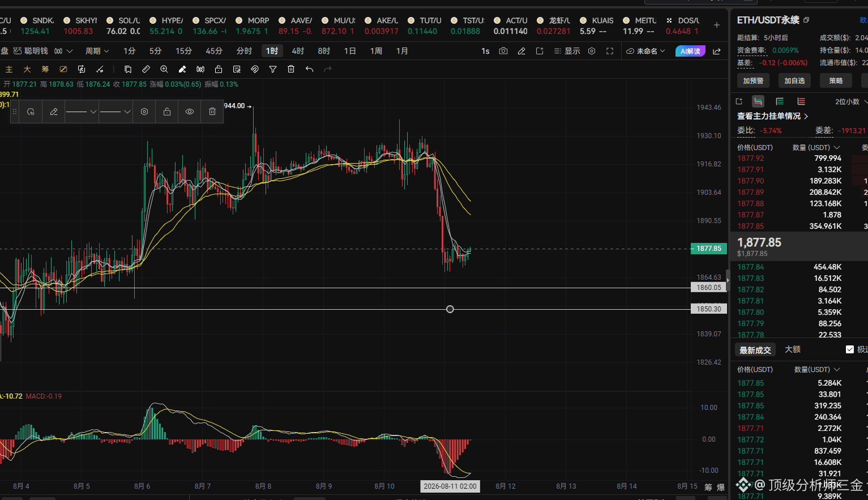Select the 最新成交 tab
The height and width of the screenshot is (500, 868).
[x=755, y=350]
